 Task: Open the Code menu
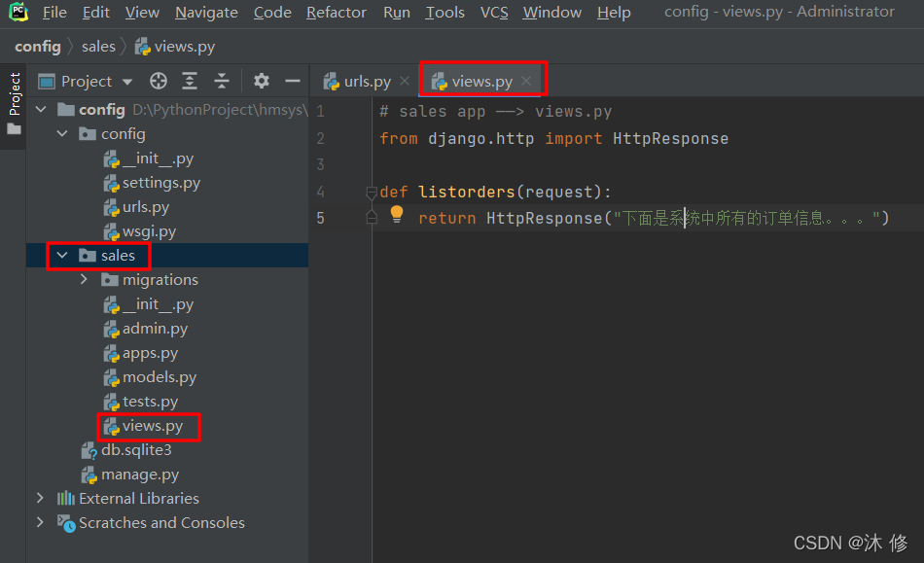272,13
